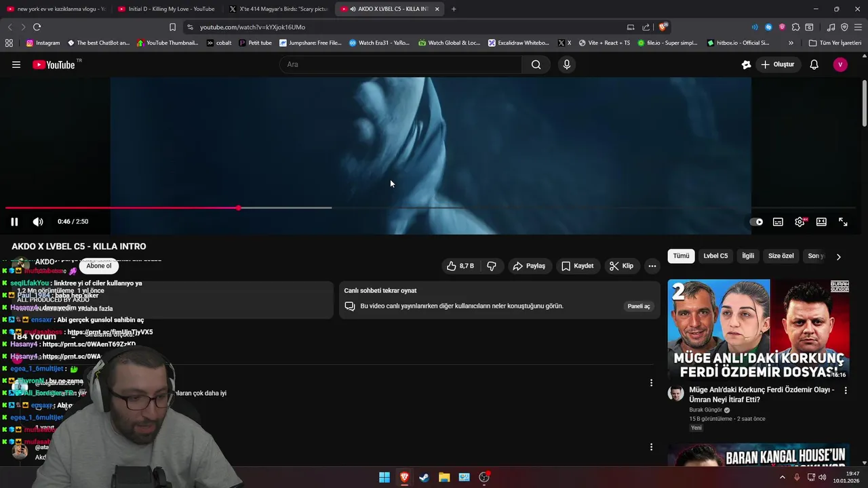Open the Tüm Yer İşaretleri bookmarks folder

click(x=835, y=43)
